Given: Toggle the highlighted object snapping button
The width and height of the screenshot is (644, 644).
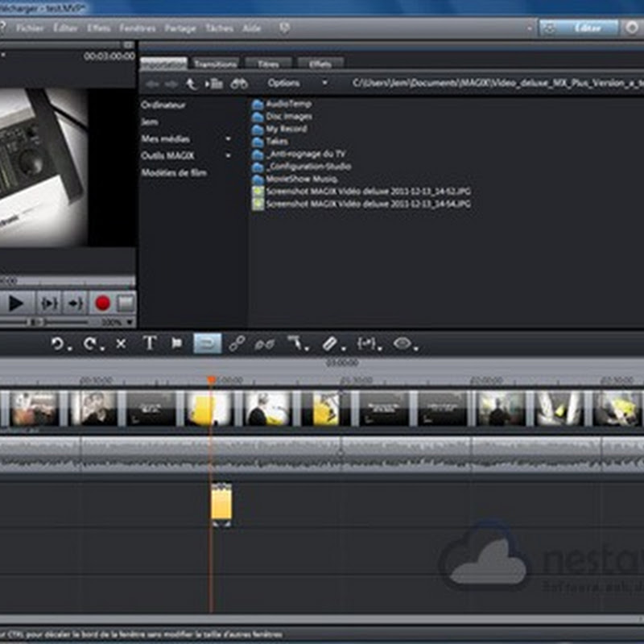Looking at the screenshot, I should (207, 344).
